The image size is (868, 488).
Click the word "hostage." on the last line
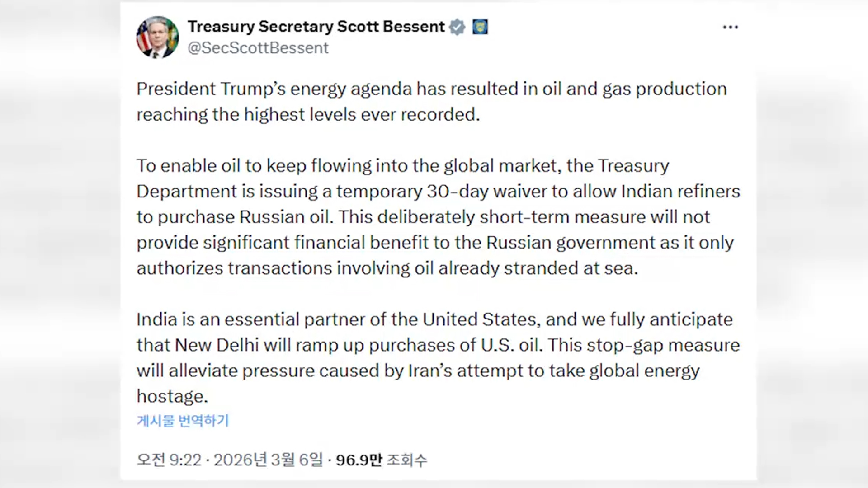172,396
